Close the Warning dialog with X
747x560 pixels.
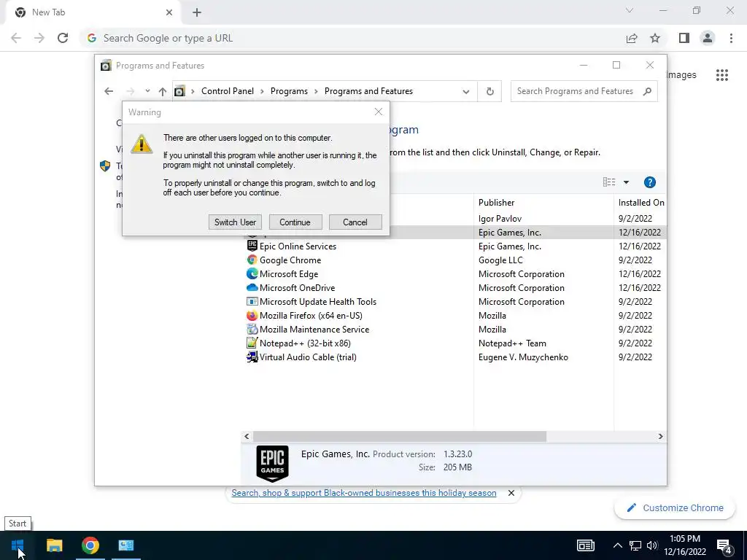point(379,112)
